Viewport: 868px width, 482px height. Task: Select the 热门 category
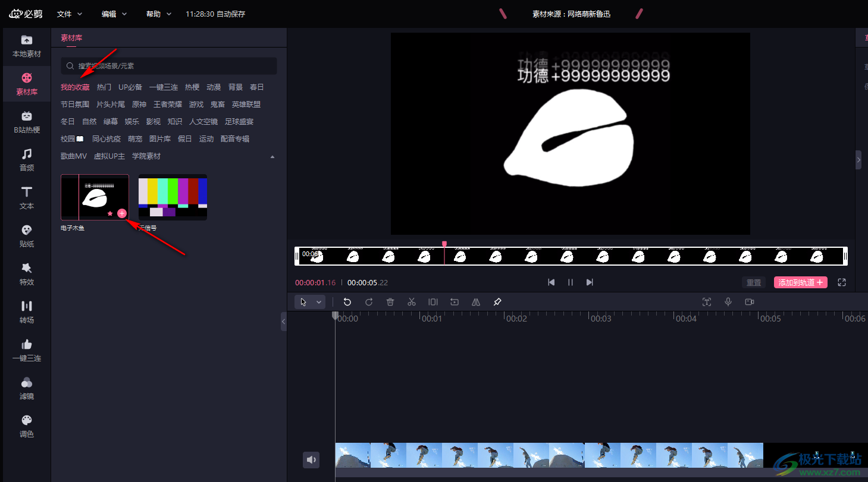104,87
